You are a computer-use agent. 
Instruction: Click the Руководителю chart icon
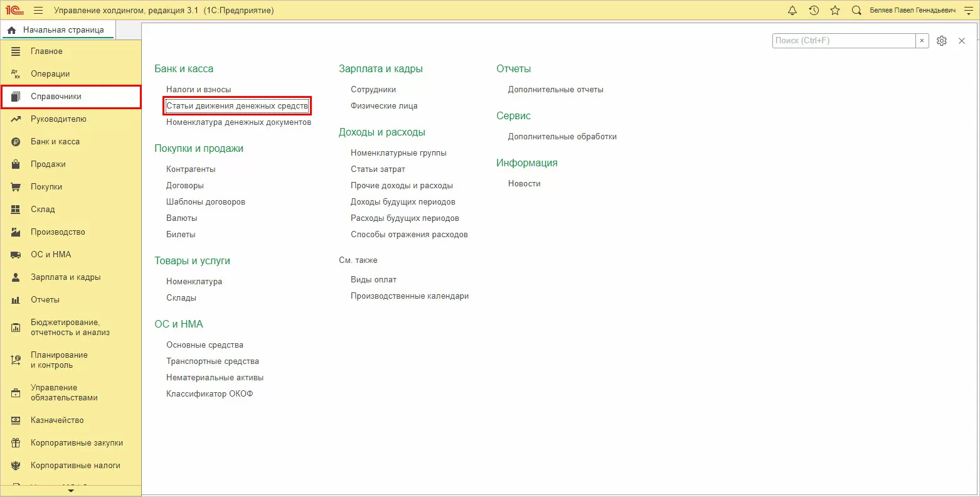pyautogui.click(x=16, y=119)
